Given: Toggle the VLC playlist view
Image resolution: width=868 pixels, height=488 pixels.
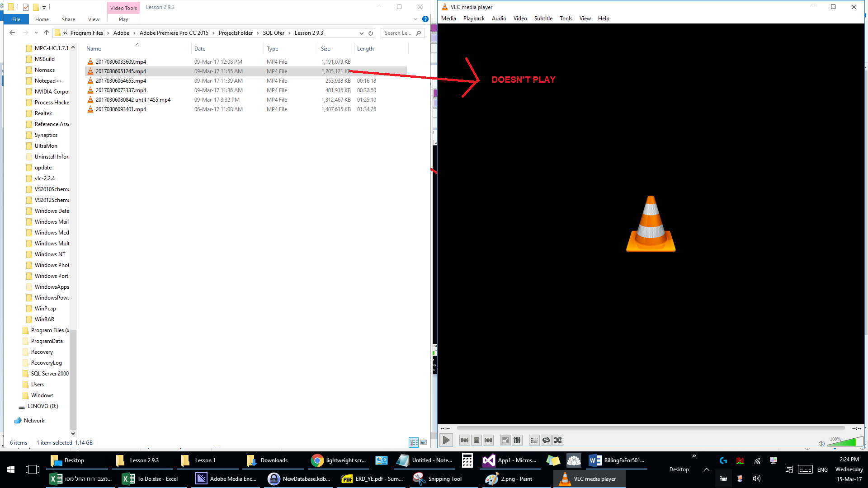Looking at the screenshot, I should click(534, 440).
